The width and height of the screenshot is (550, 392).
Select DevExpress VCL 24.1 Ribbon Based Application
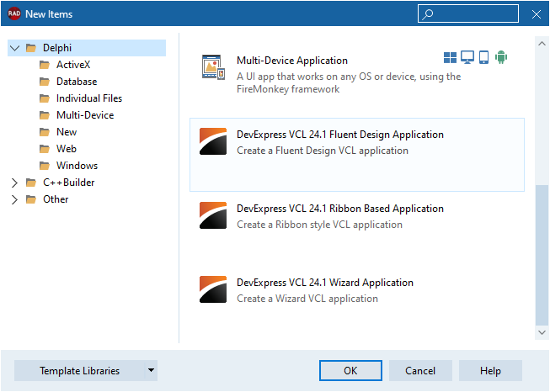[x=340, y=209]
